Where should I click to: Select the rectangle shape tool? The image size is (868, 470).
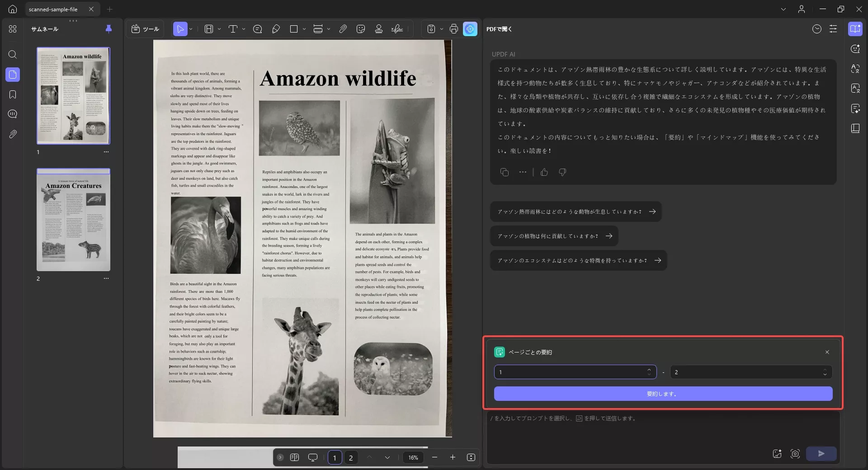(294, 29)
